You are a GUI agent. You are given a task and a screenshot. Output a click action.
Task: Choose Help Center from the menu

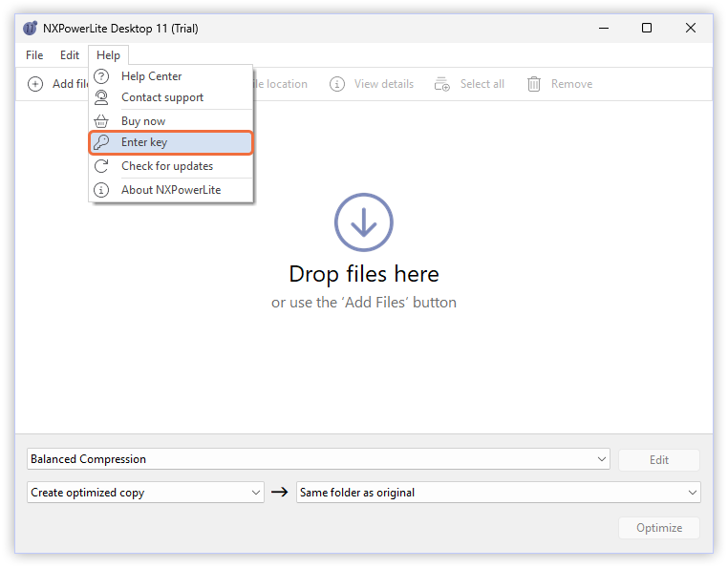coord(171,76)
